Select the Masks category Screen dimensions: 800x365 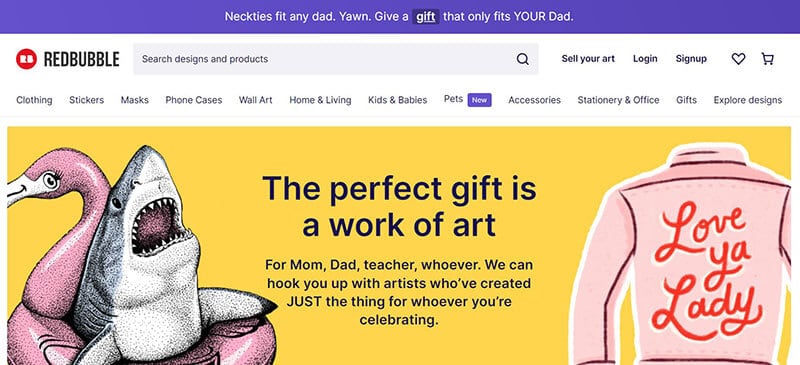[135, 100]
